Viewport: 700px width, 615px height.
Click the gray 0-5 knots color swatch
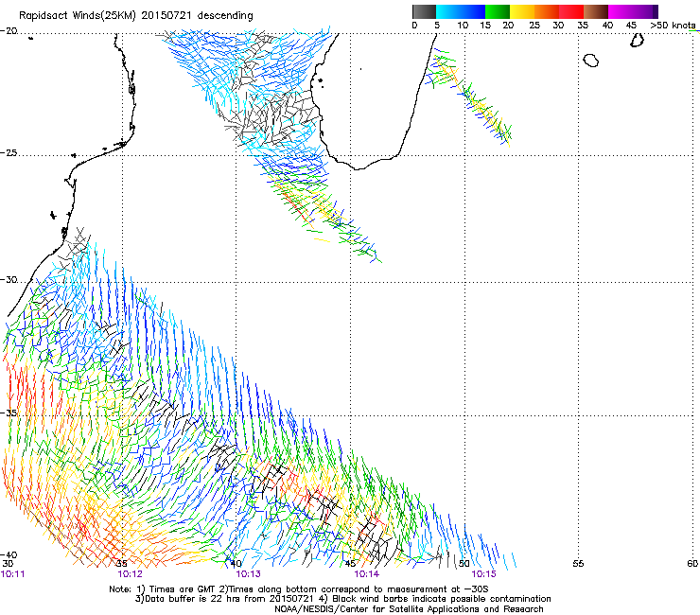[x=424, y=11]
